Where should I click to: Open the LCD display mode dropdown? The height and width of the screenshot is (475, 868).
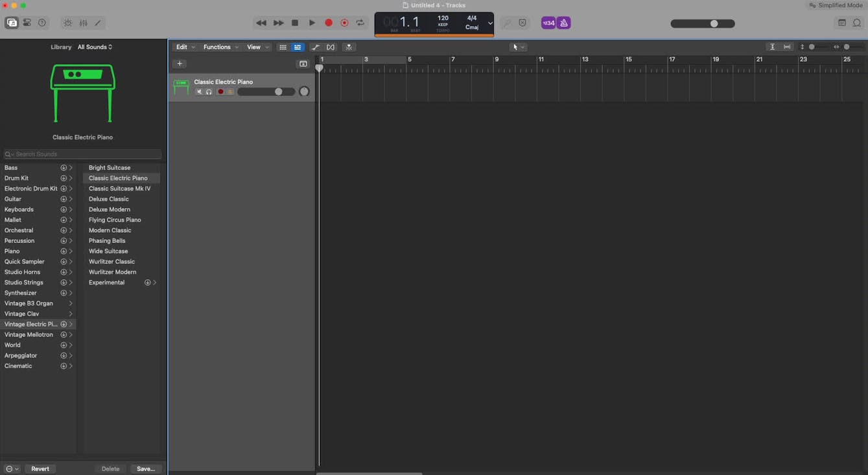(x=490, y=23)
